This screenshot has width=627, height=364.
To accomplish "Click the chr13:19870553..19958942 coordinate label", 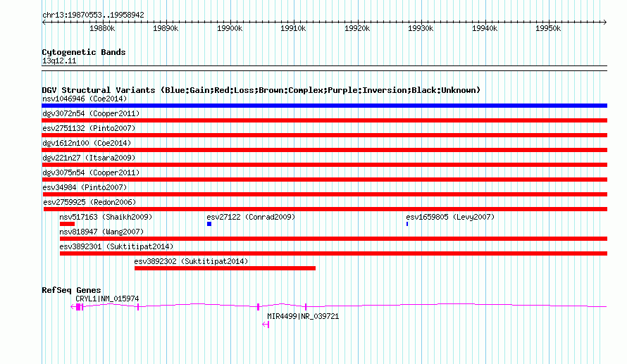I will (93, 15).
